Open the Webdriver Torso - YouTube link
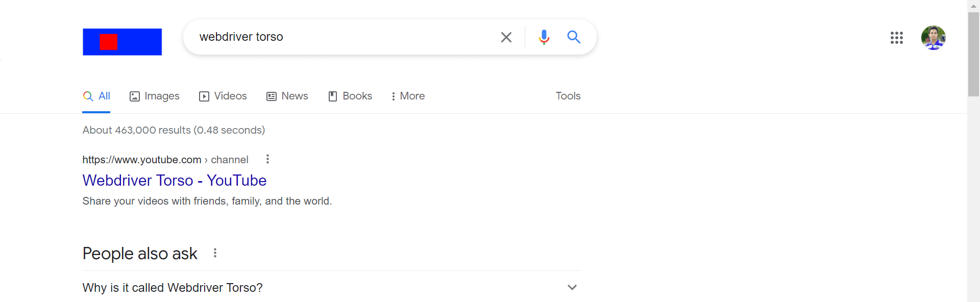 point(175,181)
